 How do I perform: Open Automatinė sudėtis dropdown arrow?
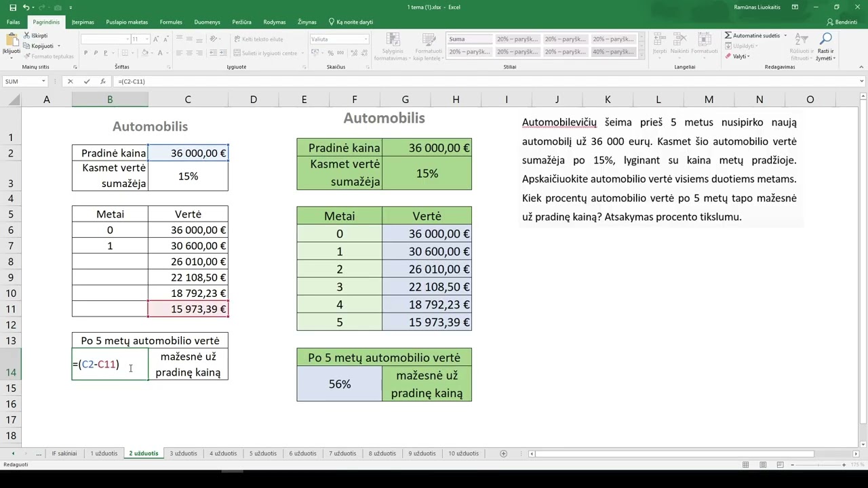click(785, 35)
